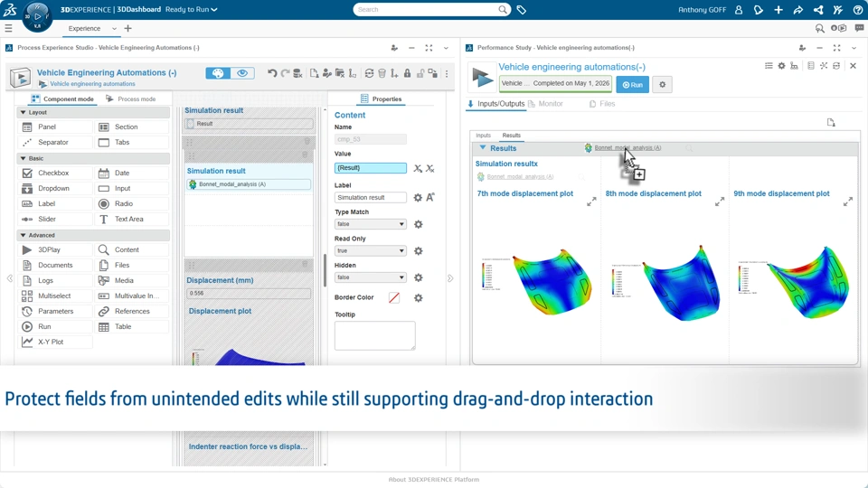The width and height of the screenshot is (868, 488).
Task: Collapse the Basic section
Action: click(23, 158)
